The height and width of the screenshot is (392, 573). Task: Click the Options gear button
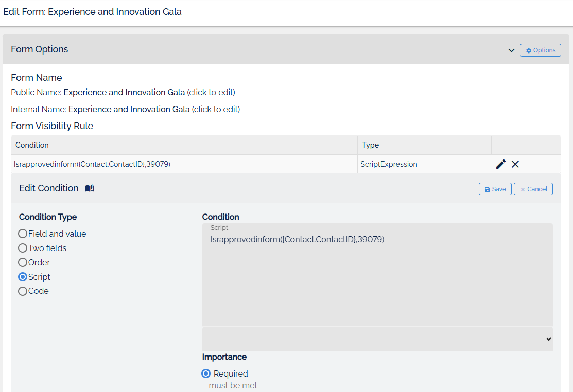point(540,50)
